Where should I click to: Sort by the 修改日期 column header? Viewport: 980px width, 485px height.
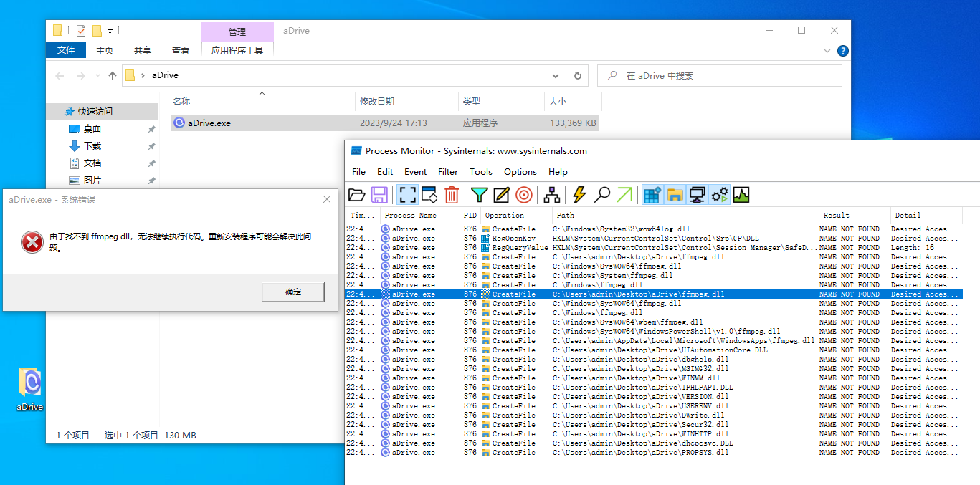pos(406,102)
